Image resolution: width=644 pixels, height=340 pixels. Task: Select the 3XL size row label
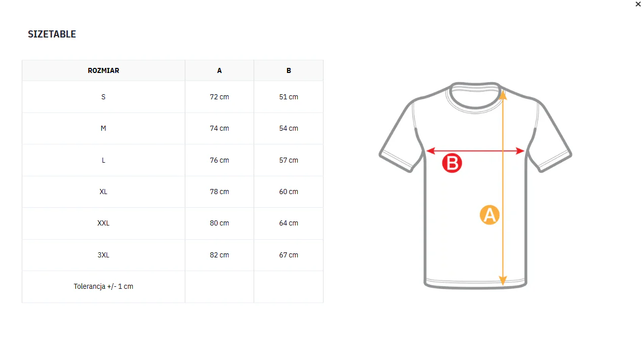tap(103, 255)
